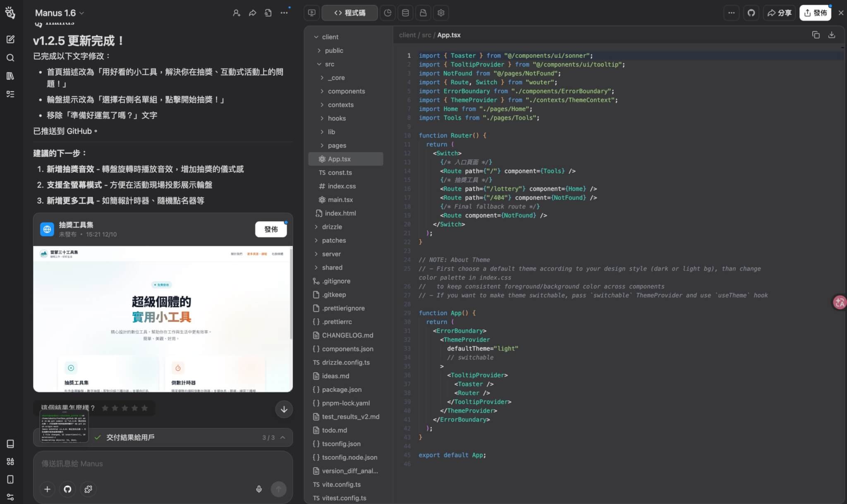This screenshot has width=847, height=504.
Task: Click the copy icon next to App.tsx
Action: coord(815,35)
